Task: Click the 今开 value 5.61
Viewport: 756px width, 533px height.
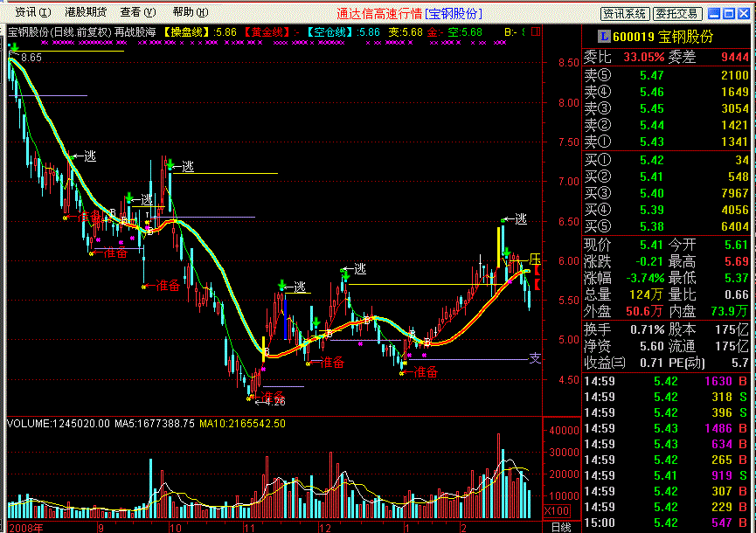Action: coord(736,245)
